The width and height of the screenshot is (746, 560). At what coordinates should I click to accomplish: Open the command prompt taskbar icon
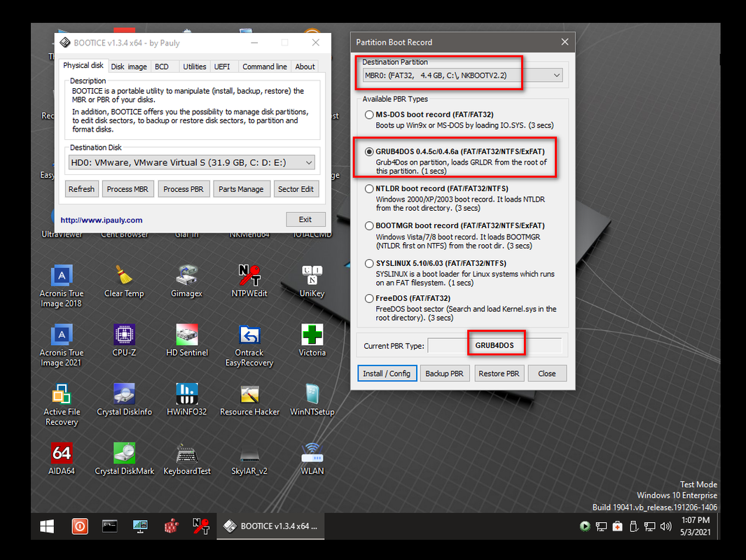click(x=109, y=526)
